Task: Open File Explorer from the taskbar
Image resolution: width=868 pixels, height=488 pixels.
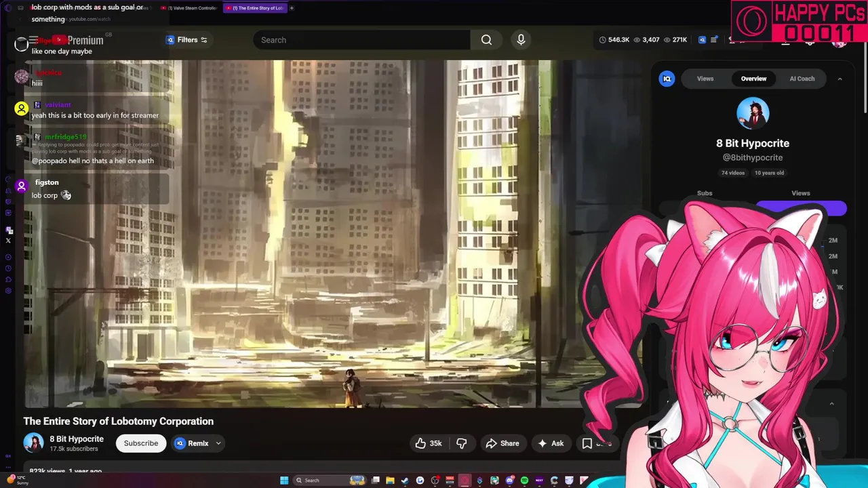Action: pos(390,481)
